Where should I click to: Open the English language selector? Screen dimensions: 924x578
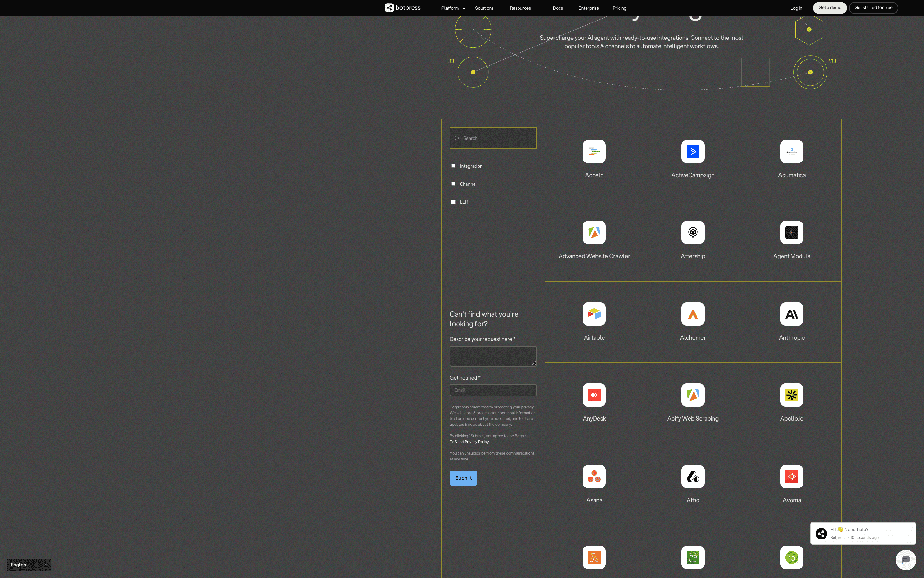tap(29, 565)
